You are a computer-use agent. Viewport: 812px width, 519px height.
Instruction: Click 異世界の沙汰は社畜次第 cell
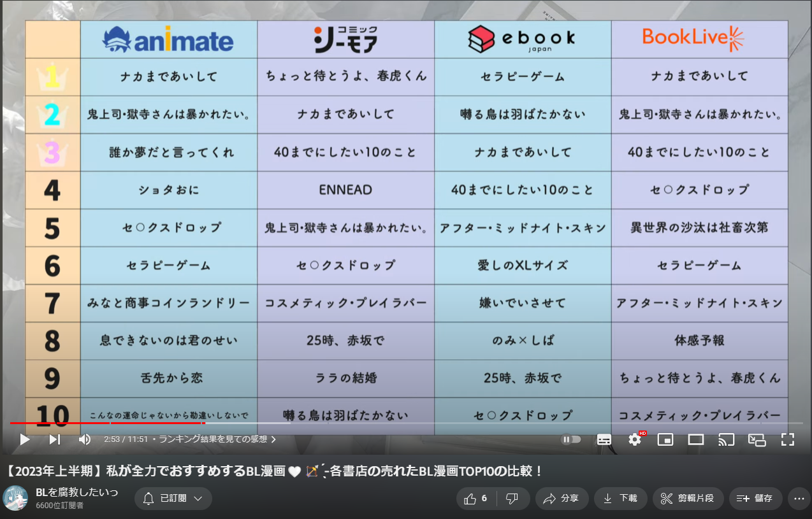pyautogui.click(x=699, y=227)
